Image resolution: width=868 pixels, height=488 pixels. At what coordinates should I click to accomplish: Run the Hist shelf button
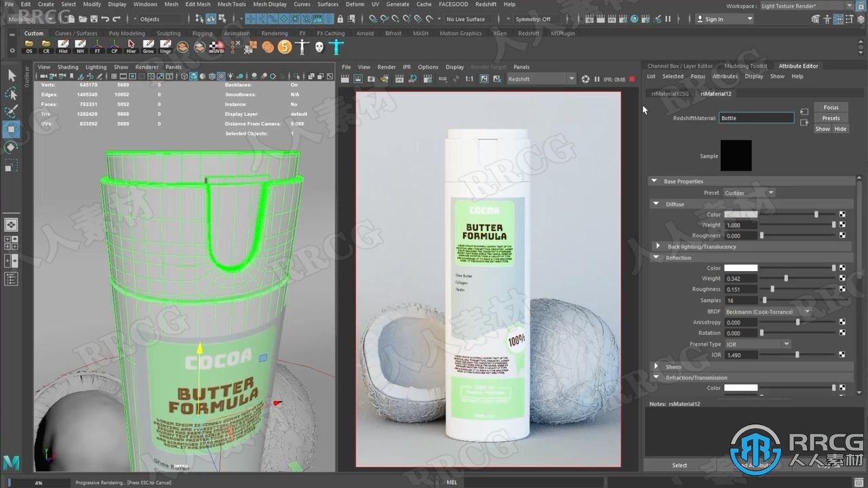63,47
